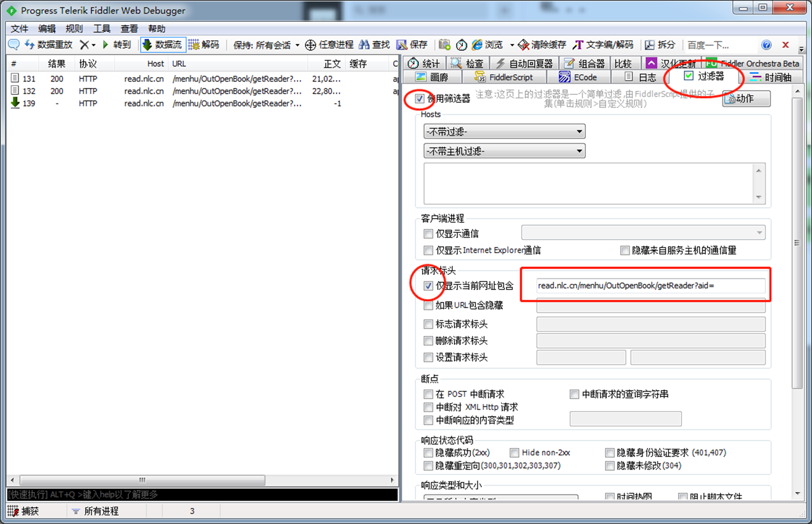This screenshot has width=812, height=524.
Task: Click the 捕获 capturing status icon
Action: pos(13,511)
